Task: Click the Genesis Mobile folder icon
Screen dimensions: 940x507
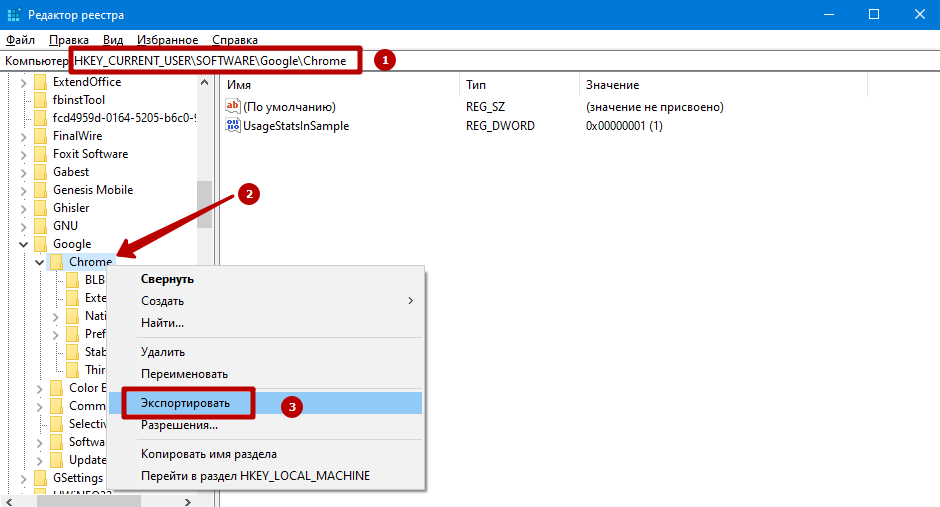Action: pyautogui.click(x=40, y=190)
